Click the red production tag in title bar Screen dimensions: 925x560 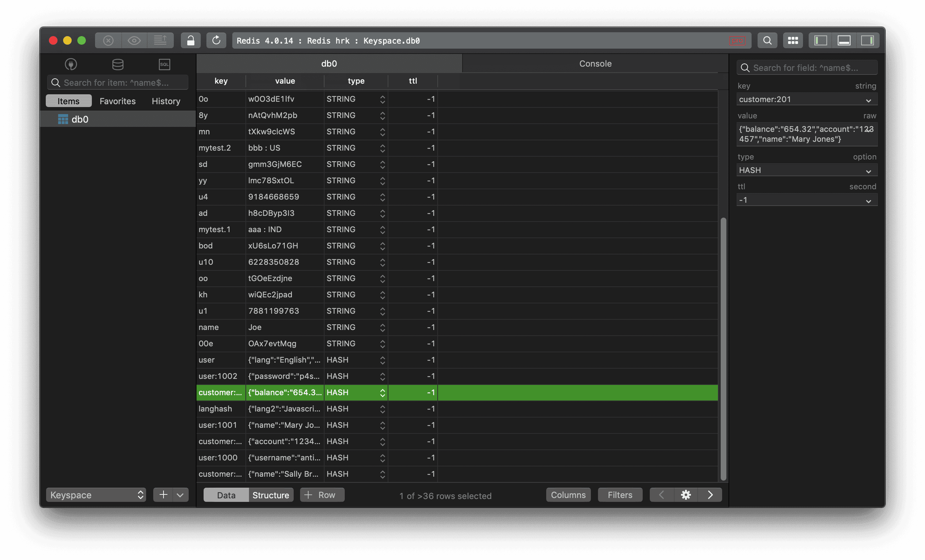pos(737,40)
